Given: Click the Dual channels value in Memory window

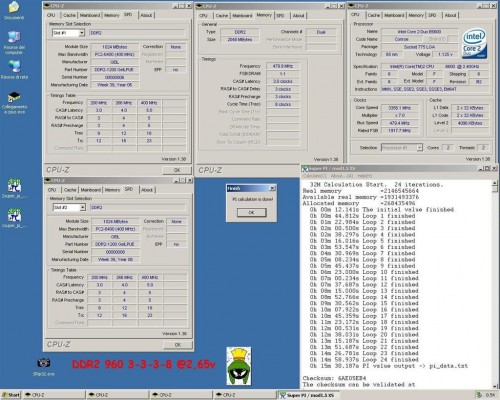Looking at the screenshot, I should pos(321,32).
